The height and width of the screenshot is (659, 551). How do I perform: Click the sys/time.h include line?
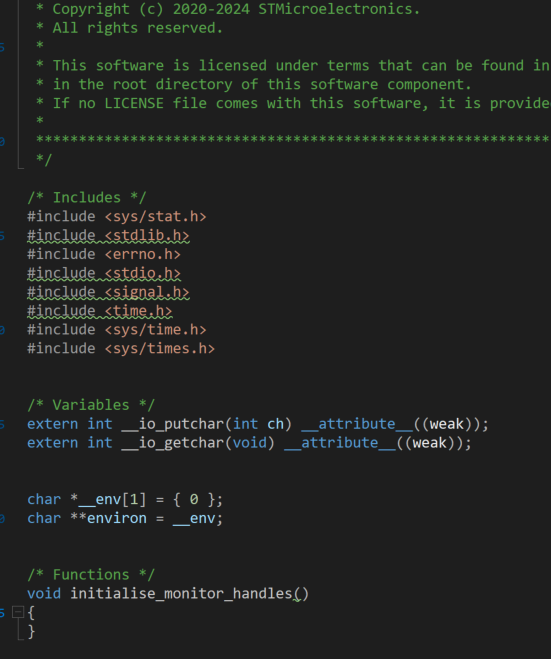point(117,330)
